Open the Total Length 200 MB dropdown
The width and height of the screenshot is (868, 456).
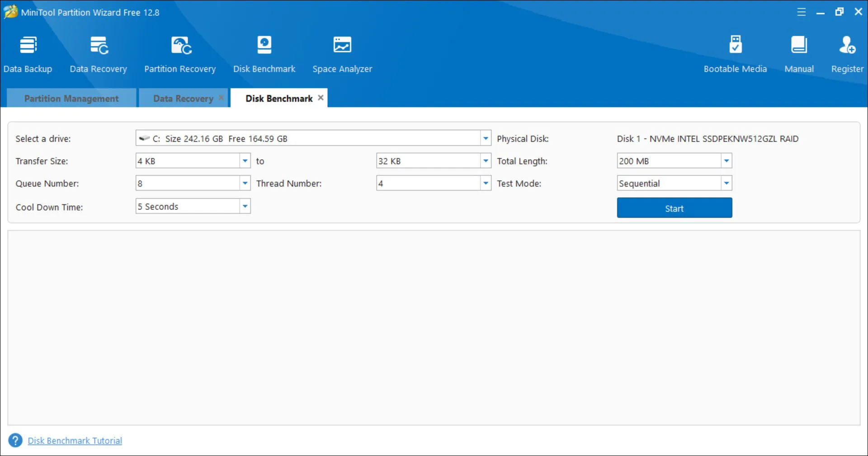click(726, 161)
